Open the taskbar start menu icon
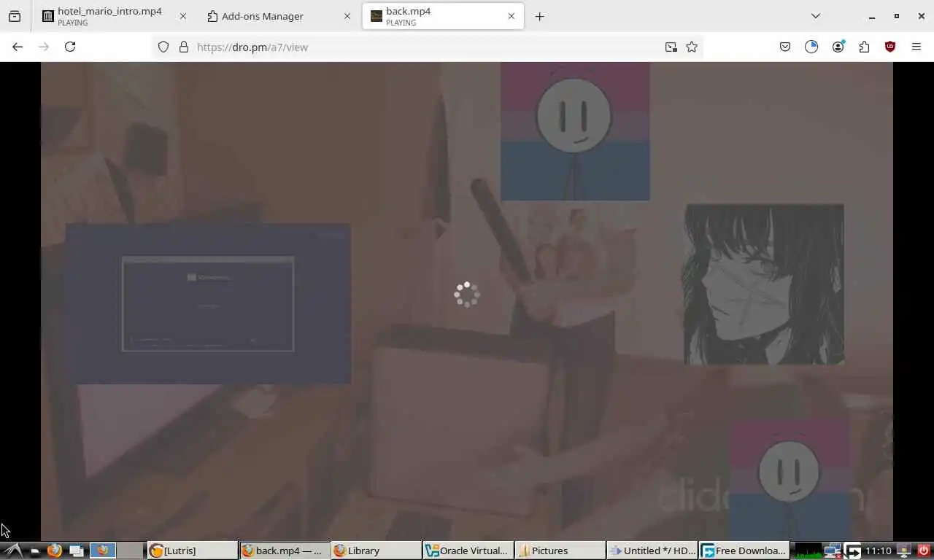 point(12,551)
